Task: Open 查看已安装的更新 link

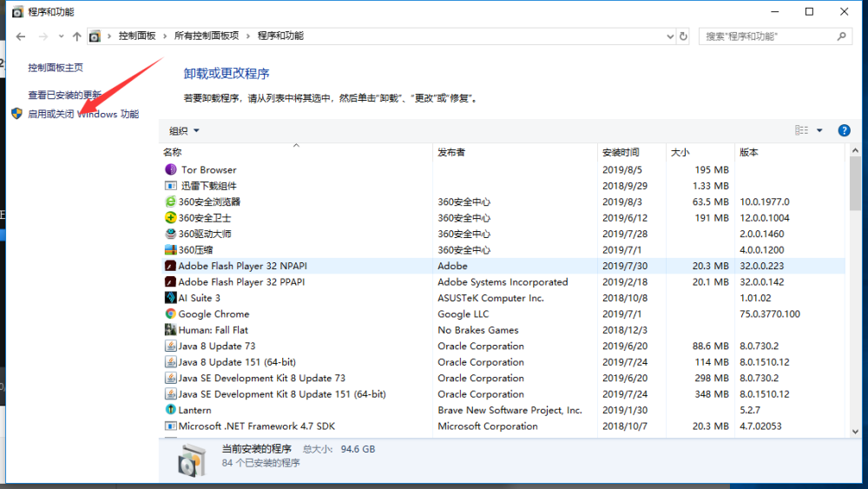Action: [65, 95]
